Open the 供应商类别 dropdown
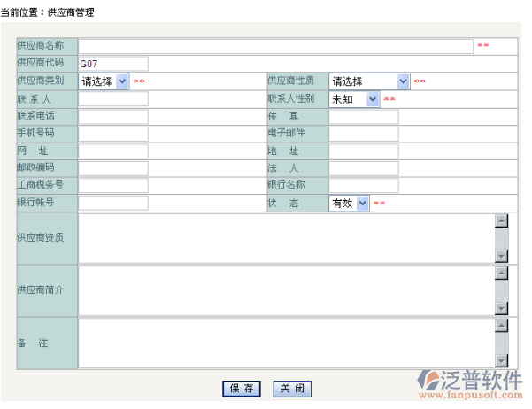The width and height of the screenshot is (532, 409). click(x=104, y=81)
